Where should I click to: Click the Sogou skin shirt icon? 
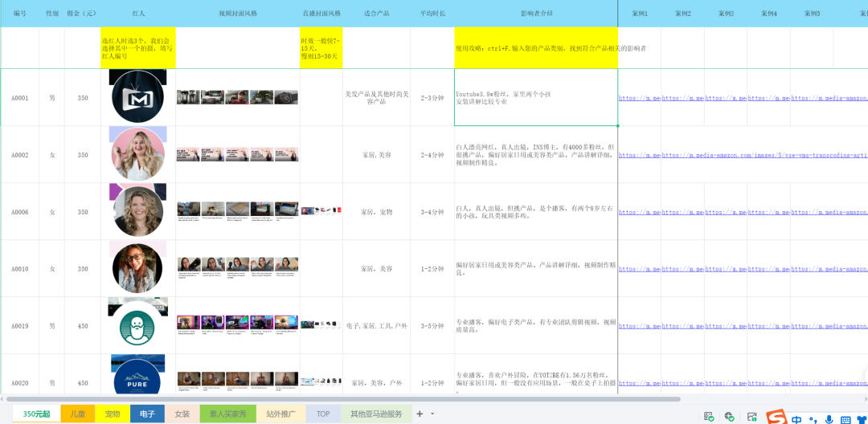pyautogui.click(x=862, y=418)
